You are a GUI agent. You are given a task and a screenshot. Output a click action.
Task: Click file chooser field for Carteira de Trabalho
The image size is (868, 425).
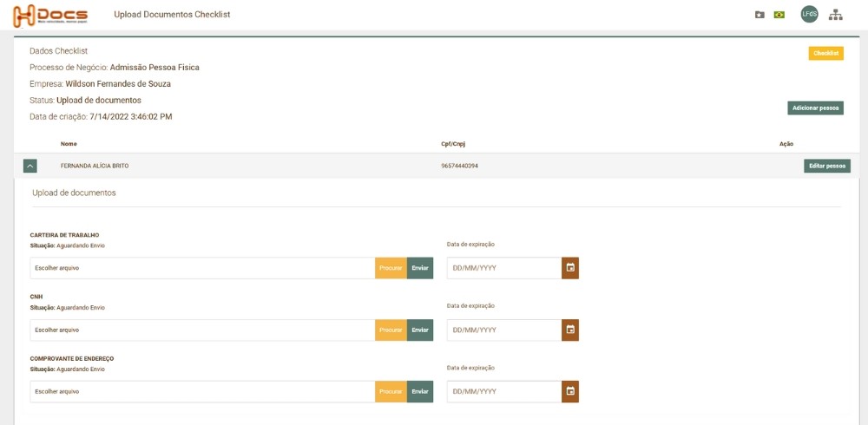pyautogui.click(x=202, y=268)
